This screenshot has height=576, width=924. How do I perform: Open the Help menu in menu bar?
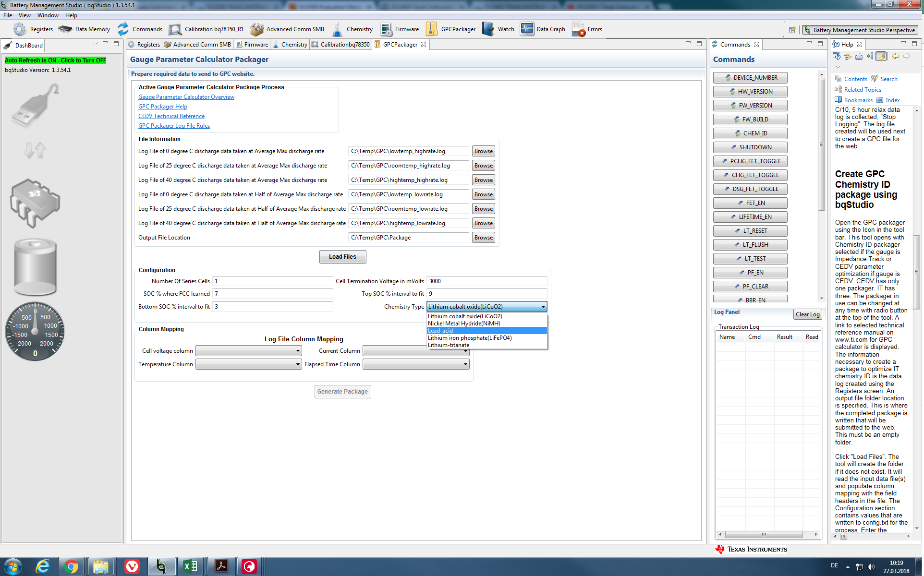click(71, 15)
